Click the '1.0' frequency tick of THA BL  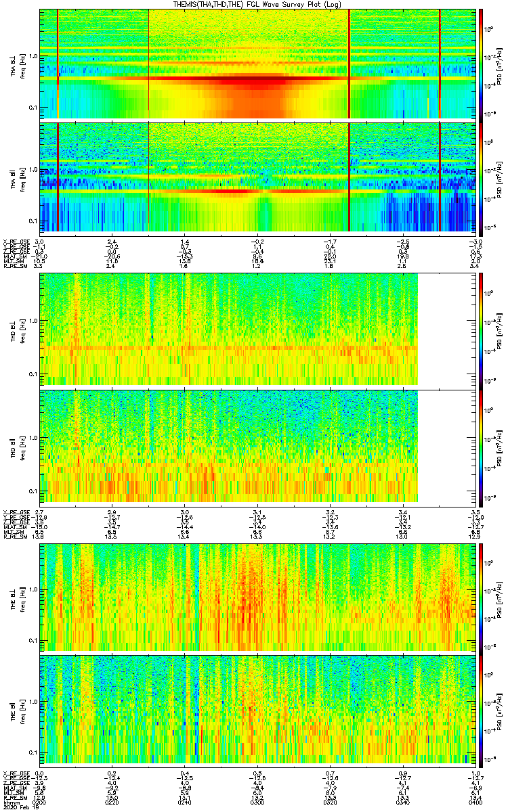33,55
